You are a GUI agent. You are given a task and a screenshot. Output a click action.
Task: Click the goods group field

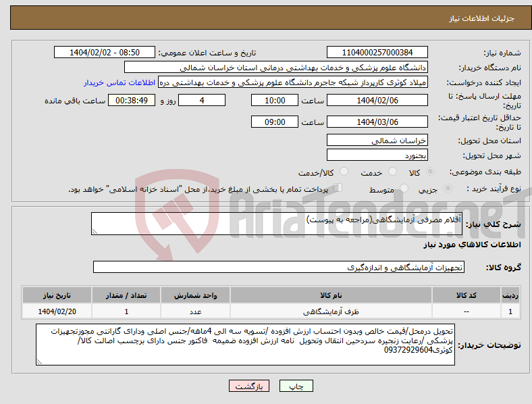279,267
